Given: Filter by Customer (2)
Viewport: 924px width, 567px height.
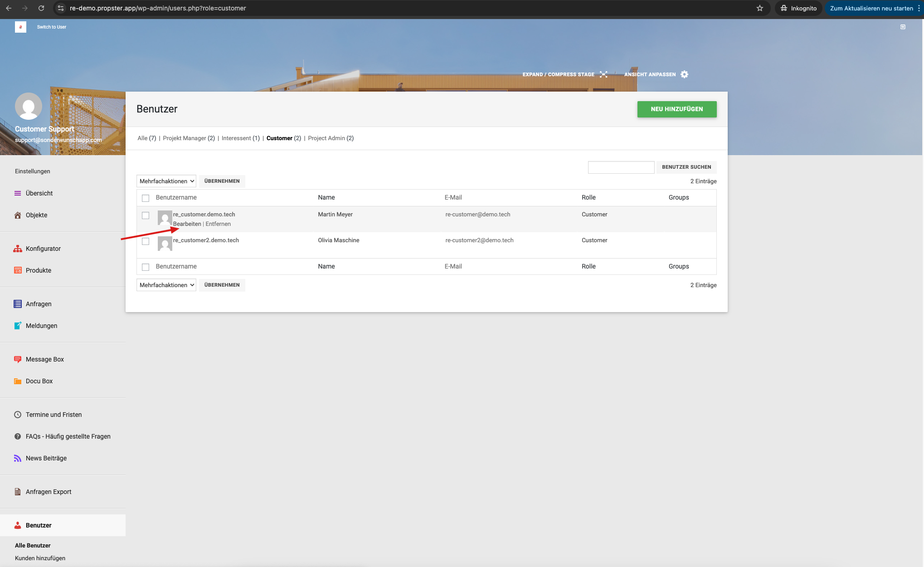Looking at the screenshot, I should click(284, 138).
